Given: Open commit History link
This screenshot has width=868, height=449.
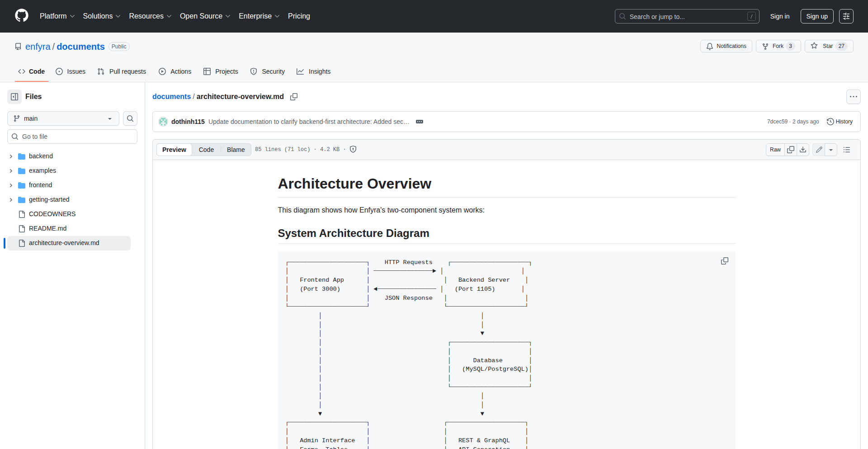Looking at the screenshot, I should click(840, 122).
